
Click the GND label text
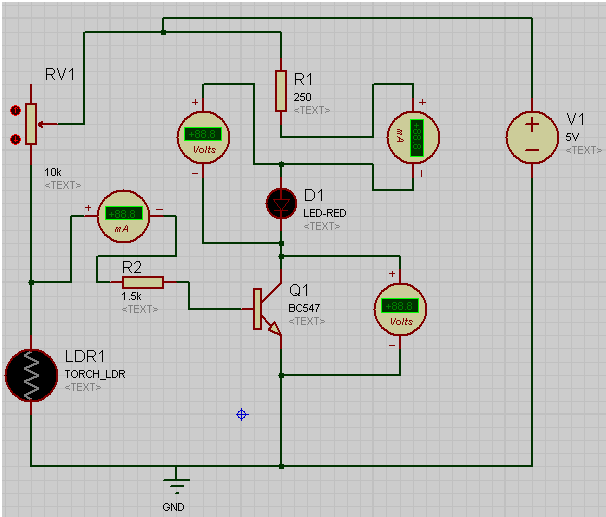[x=173, y=507]
